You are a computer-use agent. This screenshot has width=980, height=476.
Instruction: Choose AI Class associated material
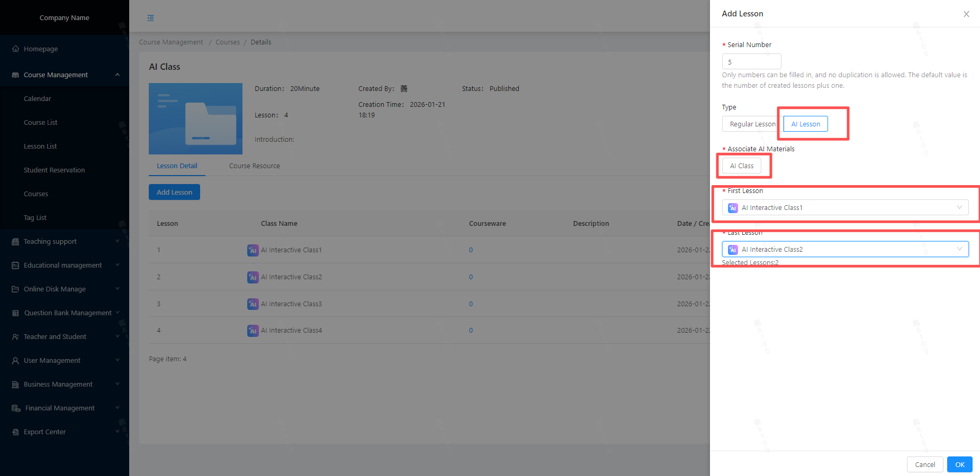741,166
